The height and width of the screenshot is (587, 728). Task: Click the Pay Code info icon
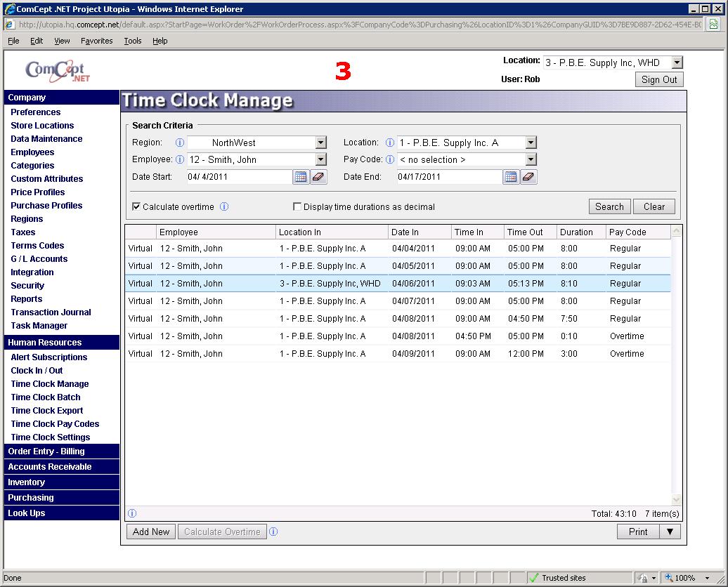tap(390, 159)
